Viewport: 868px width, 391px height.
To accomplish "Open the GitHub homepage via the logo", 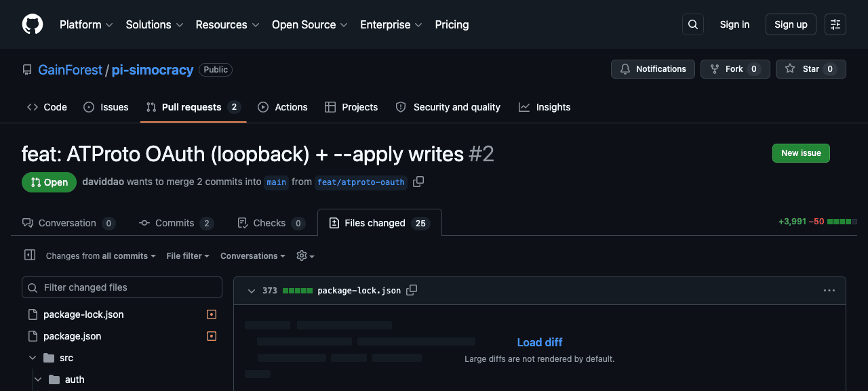I will click(x=33, y=24).
